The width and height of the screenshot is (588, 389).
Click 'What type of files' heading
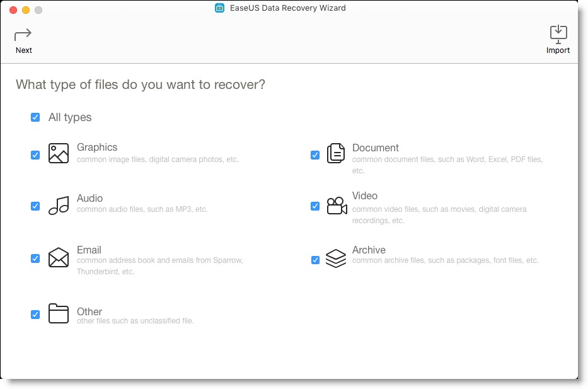pos(141,84)
